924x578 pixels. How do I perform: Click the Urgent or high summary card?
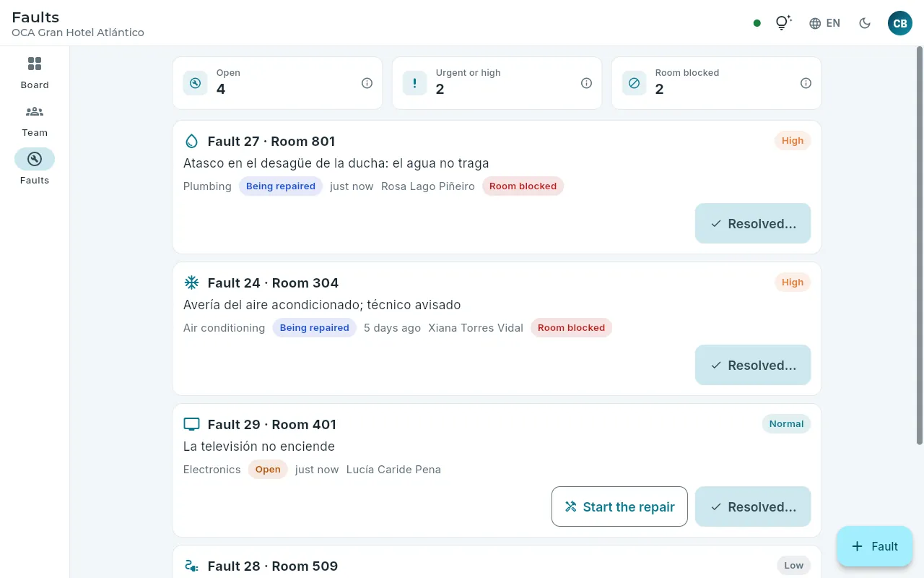point(497,83)
